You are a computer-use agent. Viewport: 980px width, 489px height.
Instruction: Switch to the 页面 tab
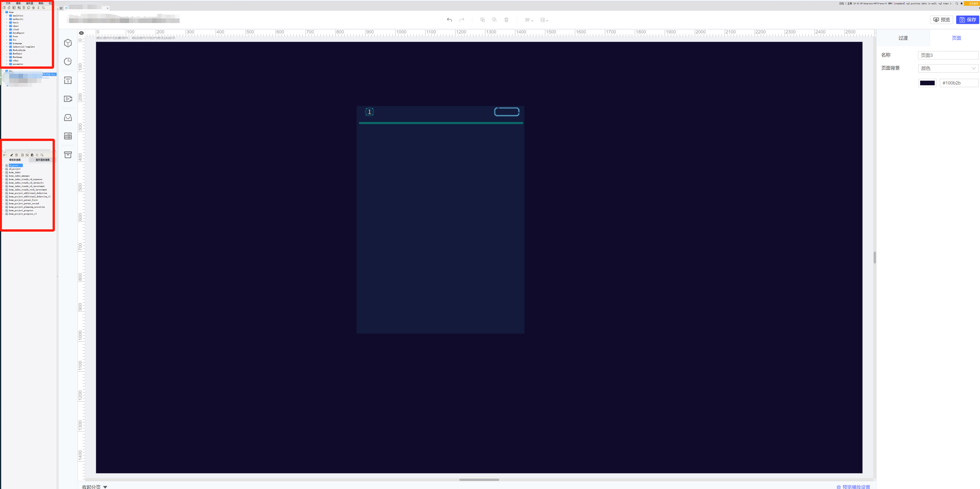pos(956,38)
